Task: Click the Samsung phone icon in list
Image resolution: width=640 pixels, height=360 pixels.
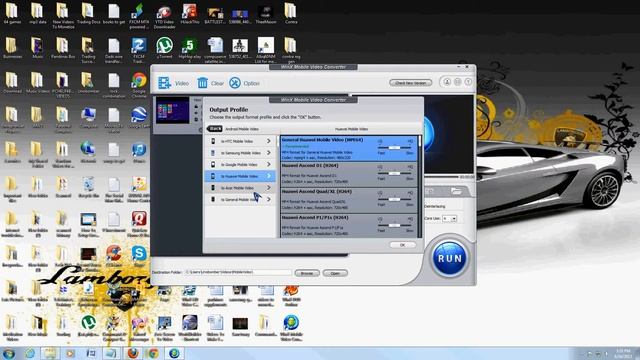Action: pos(213,153)
